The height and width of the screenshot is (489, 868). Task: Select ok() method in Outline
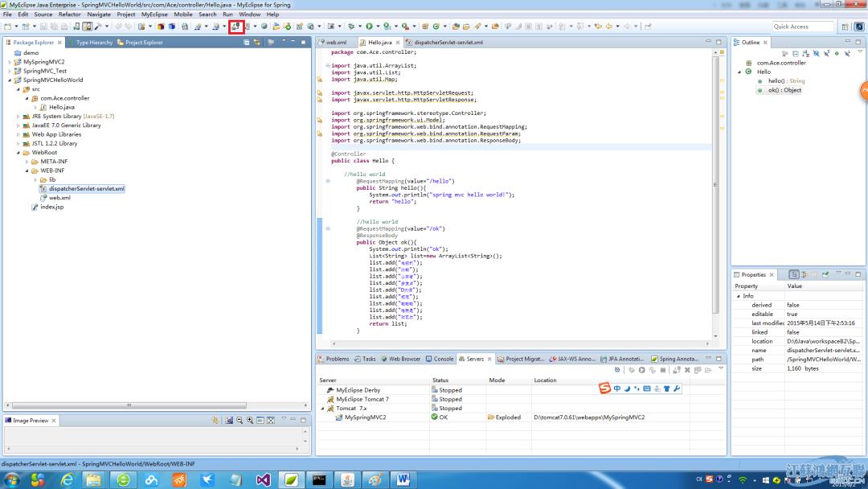pyautogui.click(x=784, y=90)
